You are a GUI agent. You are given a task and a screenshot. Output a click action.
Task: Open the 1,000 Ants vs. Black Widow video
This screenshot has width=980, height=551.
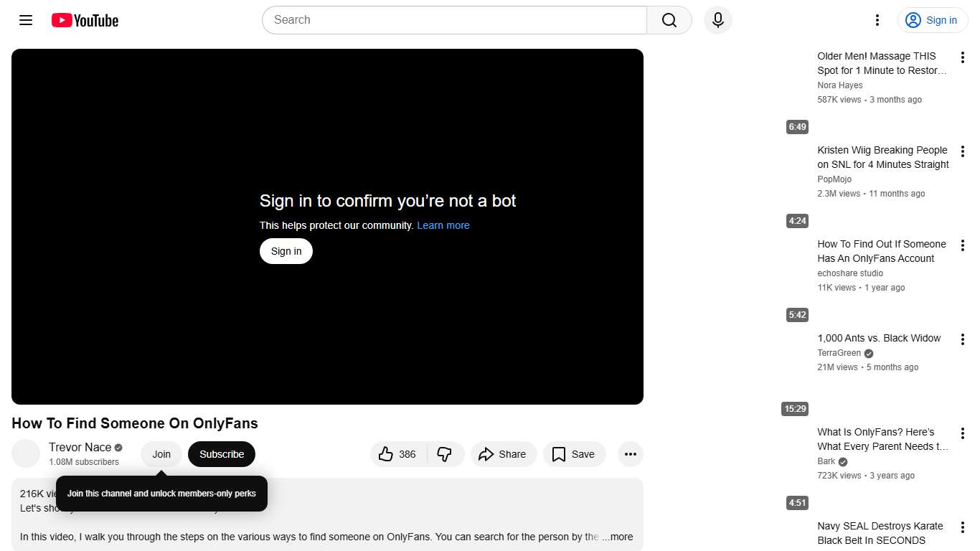879,338
